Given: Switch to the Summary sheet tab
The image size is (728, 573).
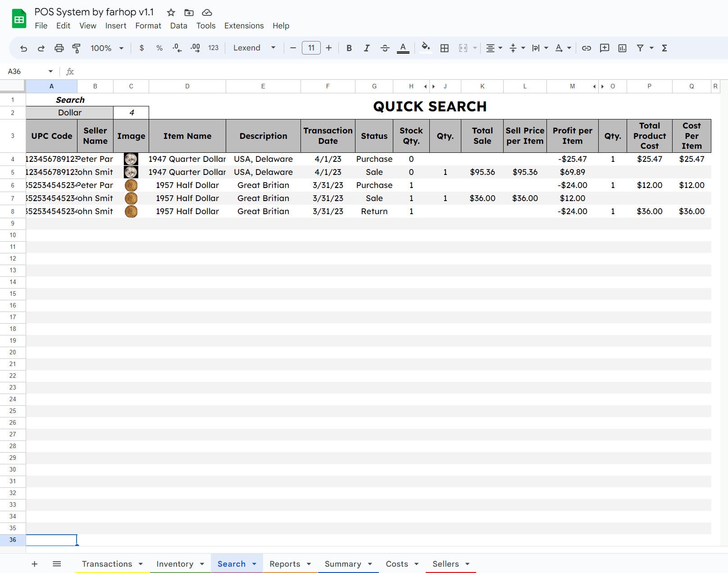Looking at the screenshot, I should click(343, 564).
